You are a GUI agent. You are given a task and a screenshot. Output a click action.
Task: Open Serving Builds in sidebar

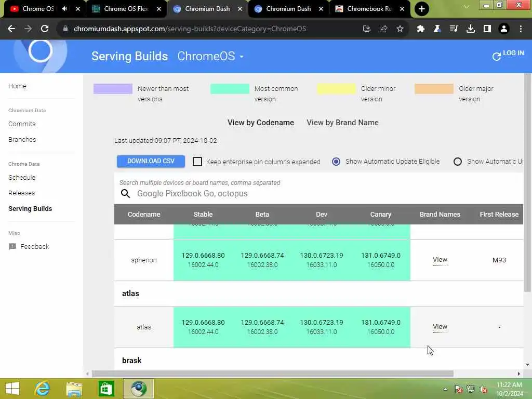coord(30,209)
